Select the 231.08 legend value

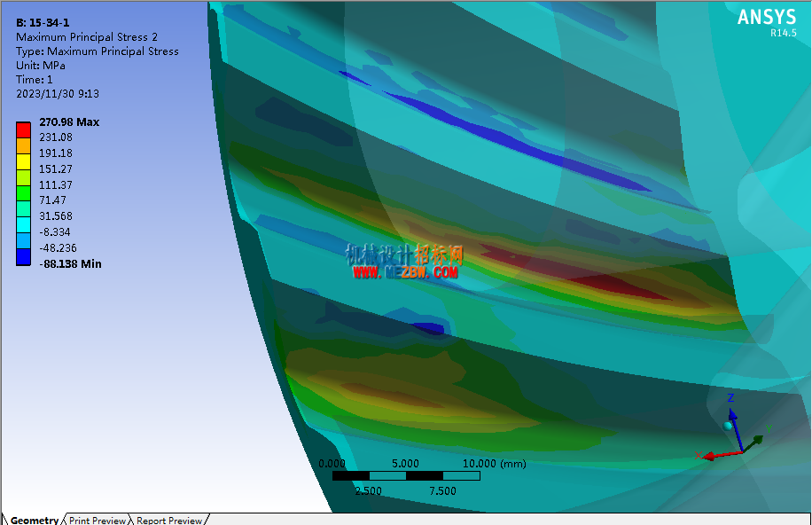pos(56,137)
